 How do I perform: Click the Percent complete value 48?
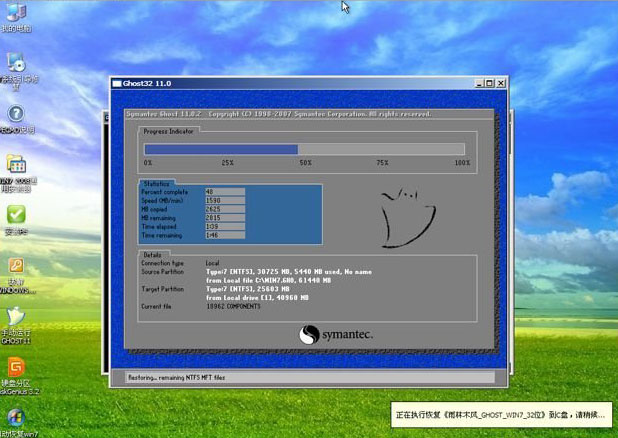coord(225,192)
